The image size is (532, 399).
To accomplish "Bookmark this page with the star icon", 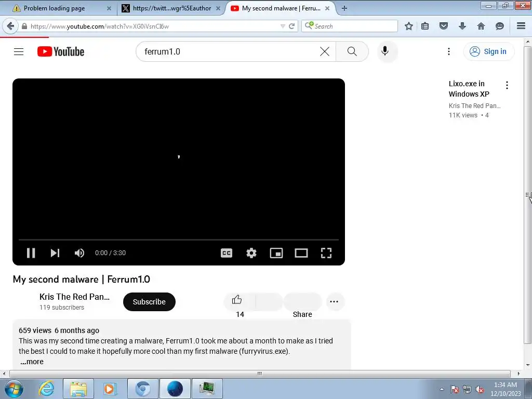I will point(409,26).
